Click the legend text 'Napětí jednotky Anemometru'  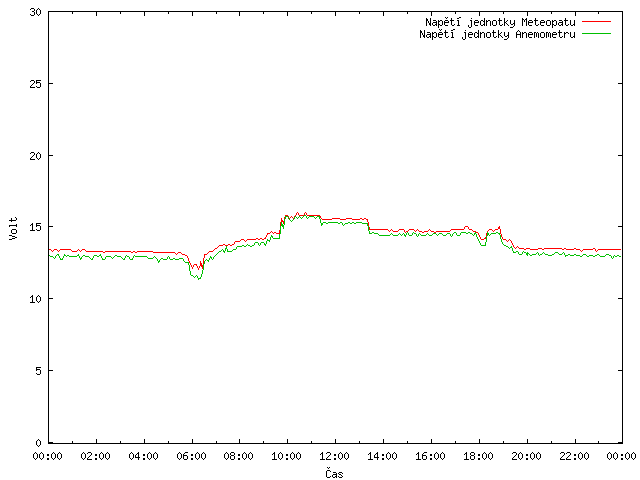pyautogui.click(x=497, y=34)
